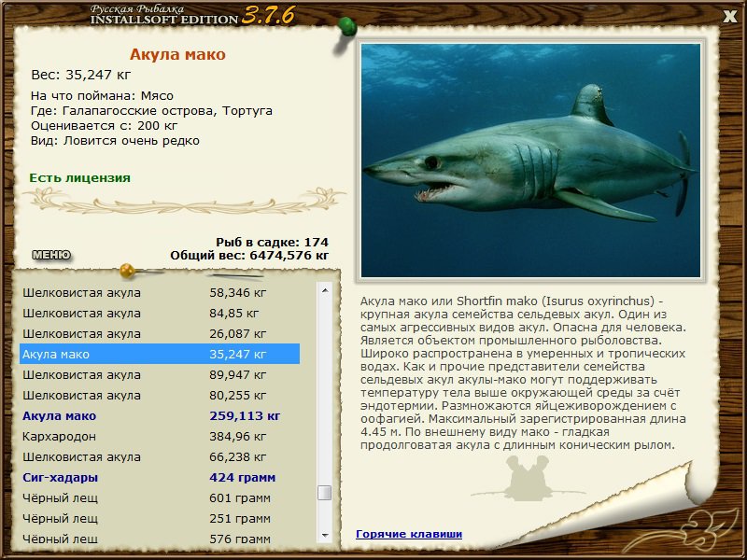
Task: Close the fish keepnet window
Action: tap(730, 17)
